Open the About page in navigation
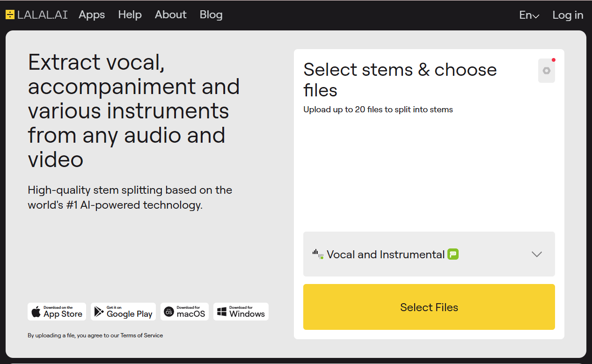This screenshot has height=364, width=592. [170, 15]
